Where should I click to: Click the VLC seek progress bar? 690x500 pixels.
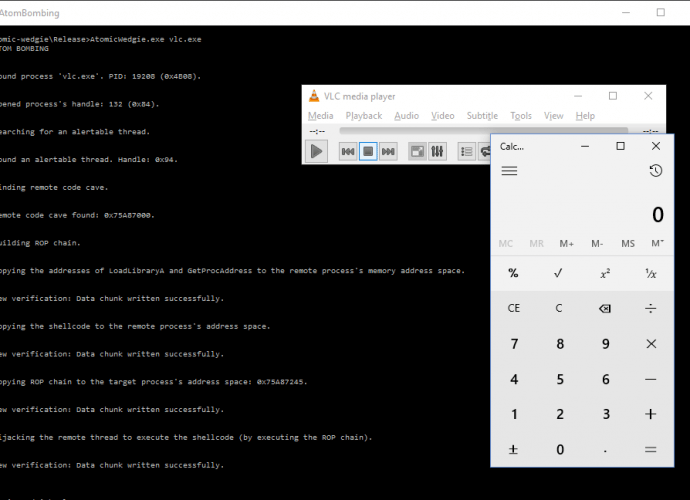point(483,130)
